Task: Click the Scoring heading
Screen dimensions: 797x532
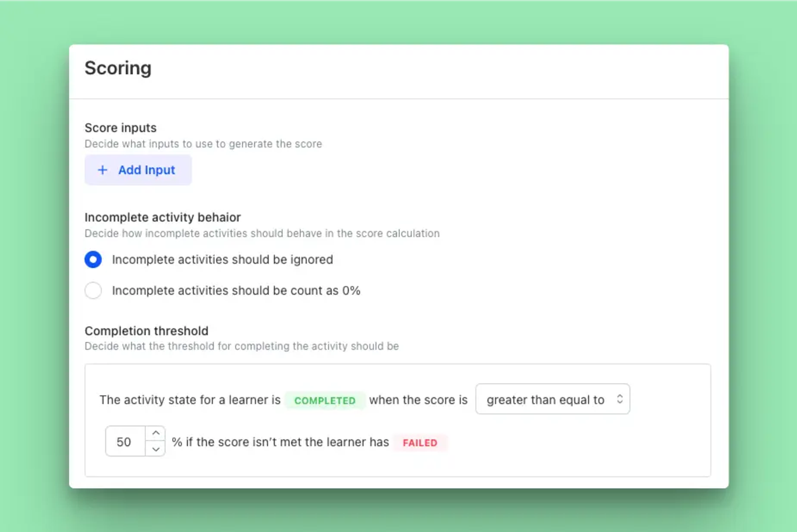Action: coord(118,68)
